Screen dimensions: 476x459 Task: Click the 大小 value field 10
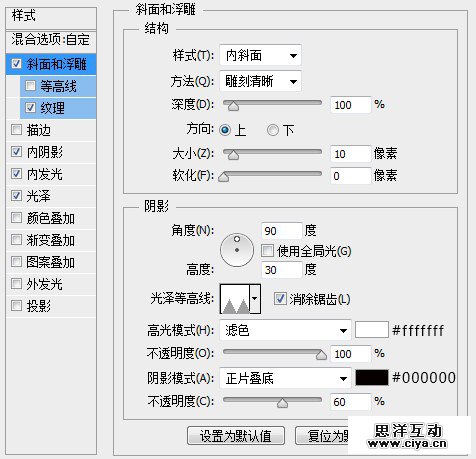351,154
